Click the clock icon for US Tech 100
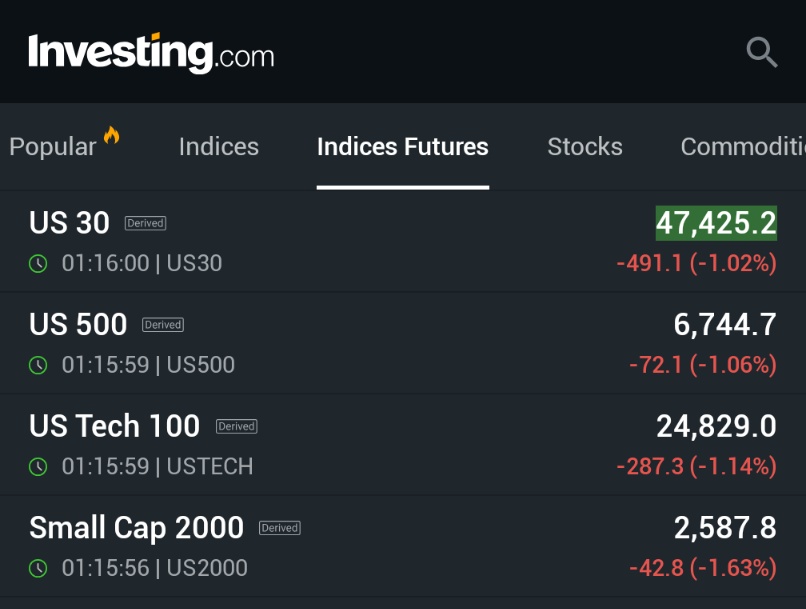The height and width of the screenshot is (609, 806). 38,466
